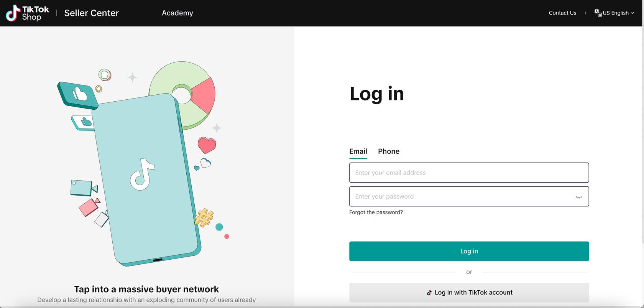644x308 pixels.
Task: Open the Contact Us link
Action: [562, 13]
